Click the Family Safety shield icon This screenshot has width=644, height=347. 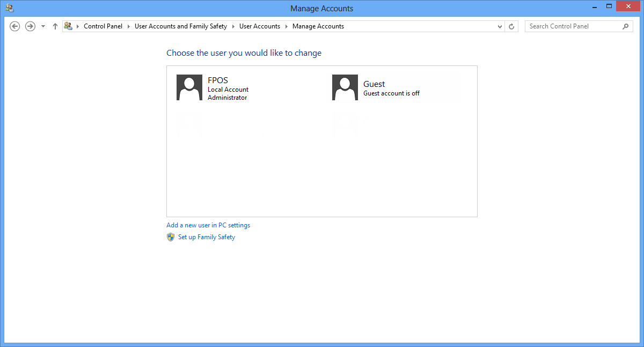pos(171,237)
